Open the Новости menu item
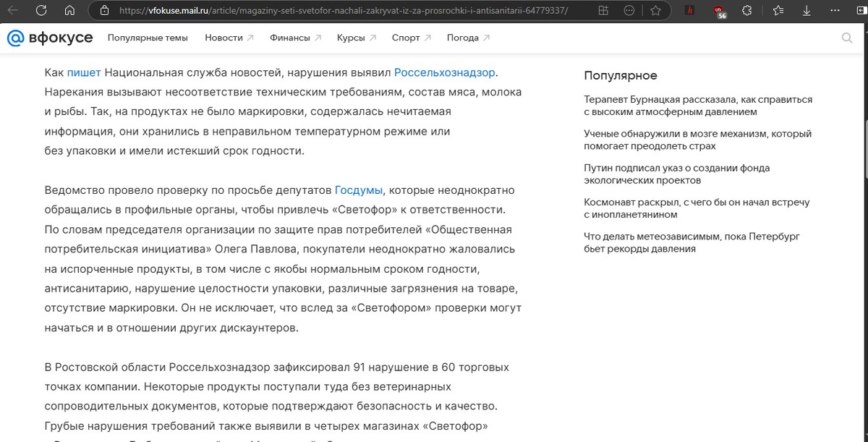Viewport: 868px width, 442px height. [224, 37]
